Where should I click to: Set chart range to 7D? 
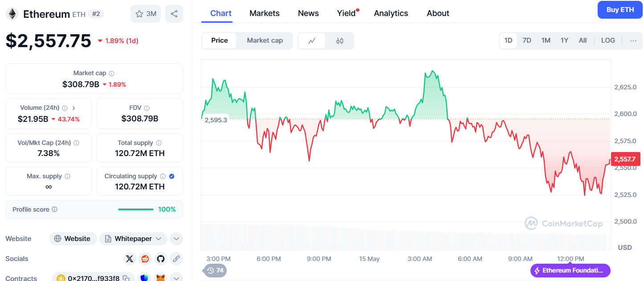click(x=527, y=40)
